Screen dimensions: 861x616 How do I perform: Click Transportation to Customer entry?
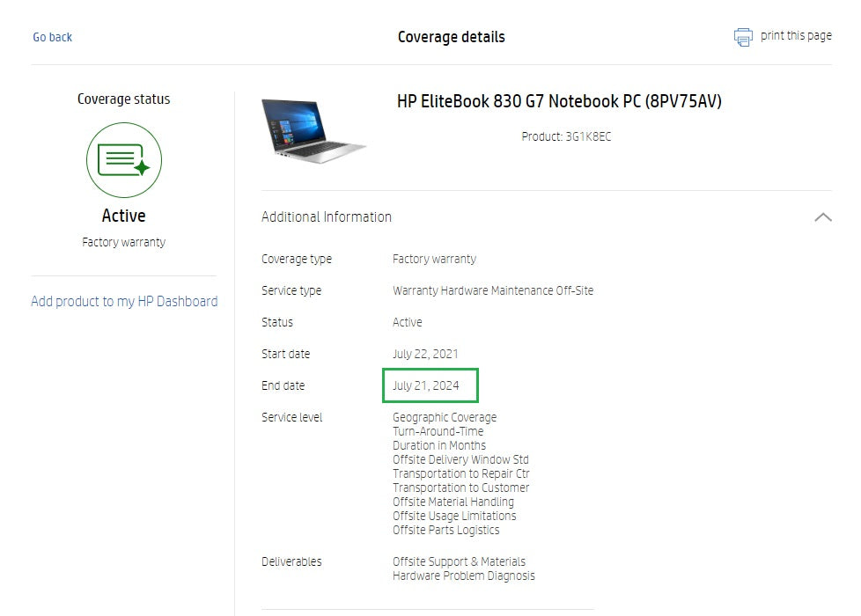[x=461, y=488]
